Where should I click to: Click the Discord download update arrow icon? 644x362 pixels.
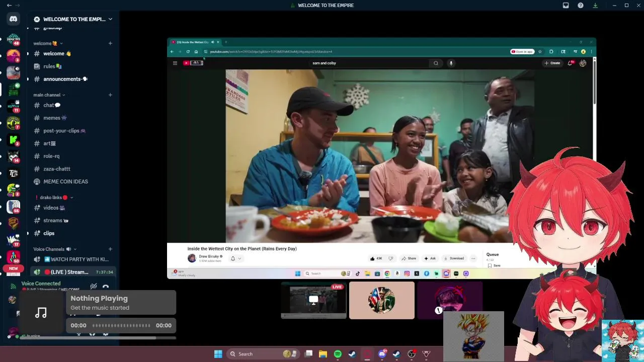(595, 6)
